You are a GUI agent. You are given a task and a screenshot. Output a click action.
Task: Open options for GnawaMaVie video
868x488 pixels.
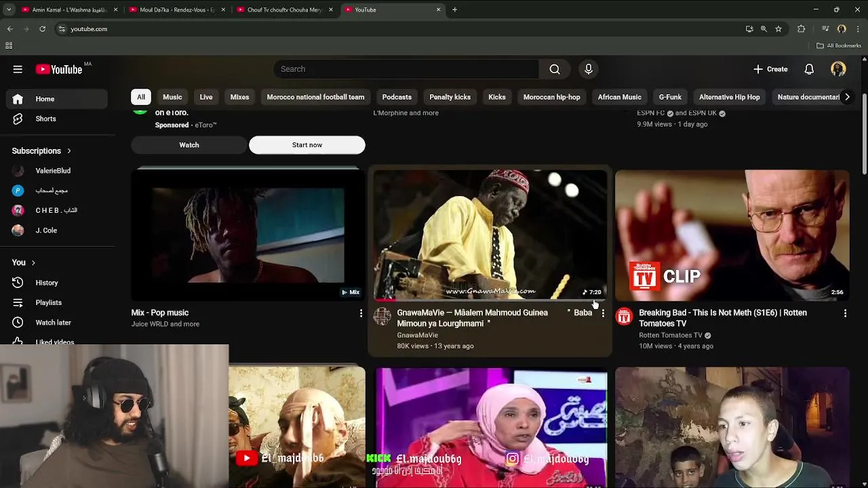click(603, 313)
